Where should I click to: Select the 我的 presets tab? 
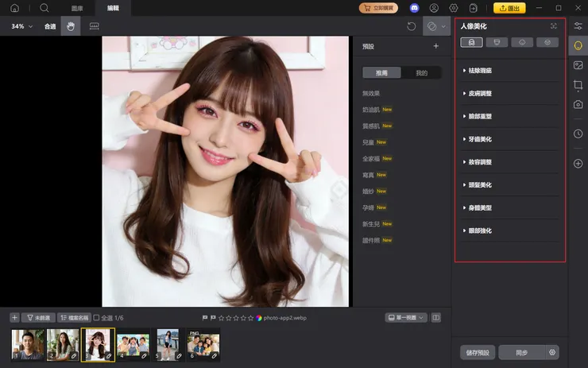click(x=421, y=73)
